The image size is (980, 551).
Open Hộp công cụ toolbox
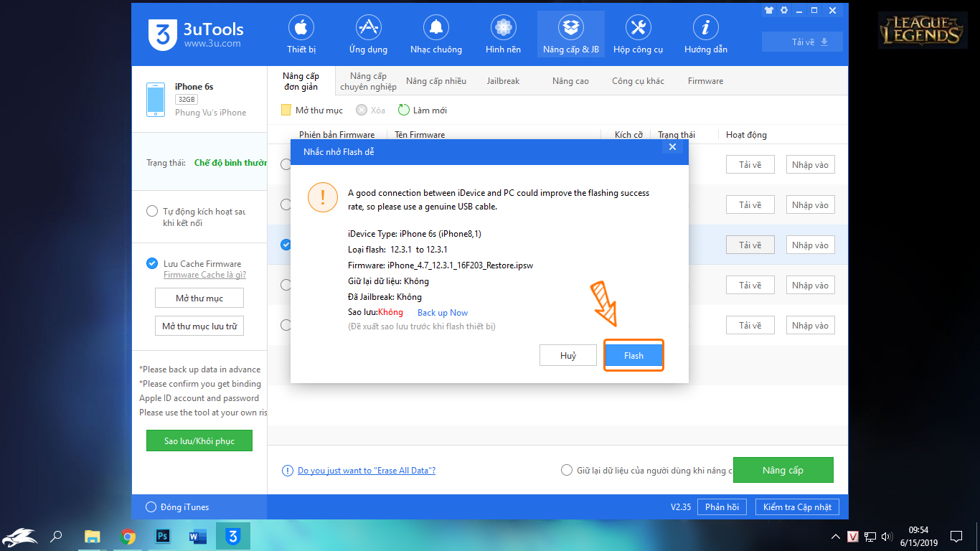coord(638,35)
